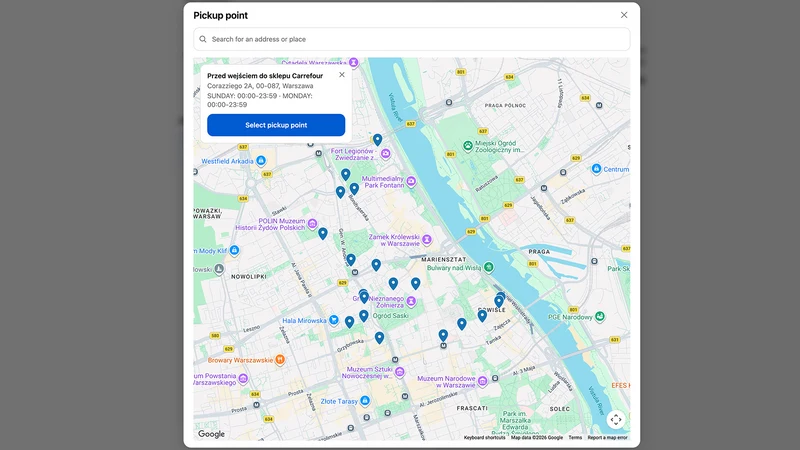Click the magnifier icon in search box

[203, 39]
